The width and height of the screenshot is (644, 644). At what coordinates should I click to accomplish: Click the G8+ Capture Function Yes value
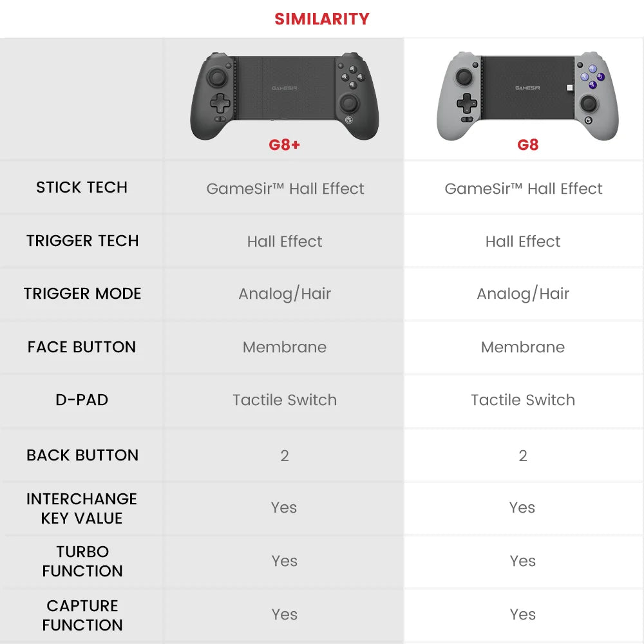(x=284, y=614)
